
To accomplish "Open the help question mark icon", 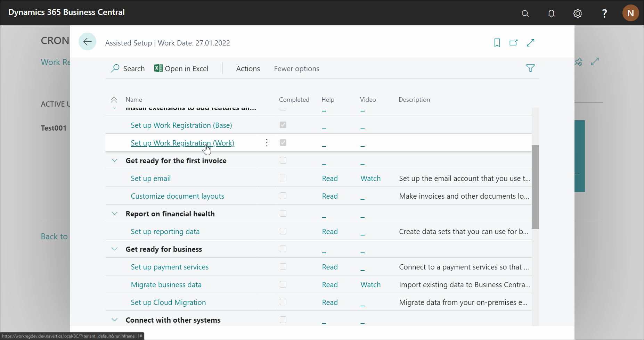I will (604, 14).
